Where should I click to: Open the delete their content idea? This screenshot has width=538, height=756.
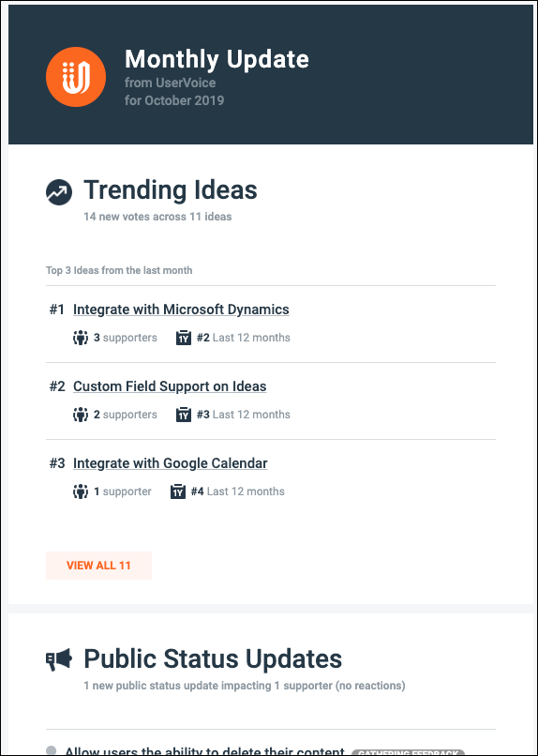point(204,751)
